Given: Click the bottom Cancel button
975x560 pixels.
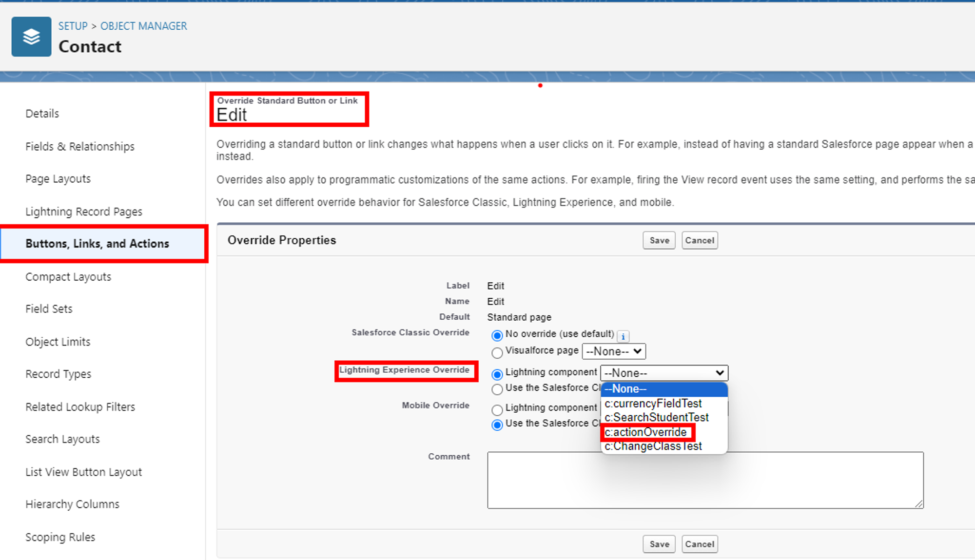Looking at the screenshot, I should pos(700,544).
